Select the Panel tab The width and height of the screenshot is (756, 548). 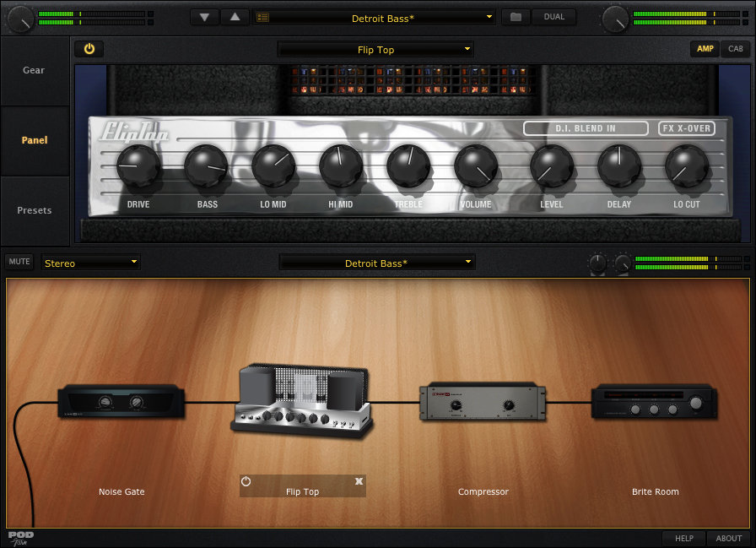pyautogui.click(x=35, y=140)
